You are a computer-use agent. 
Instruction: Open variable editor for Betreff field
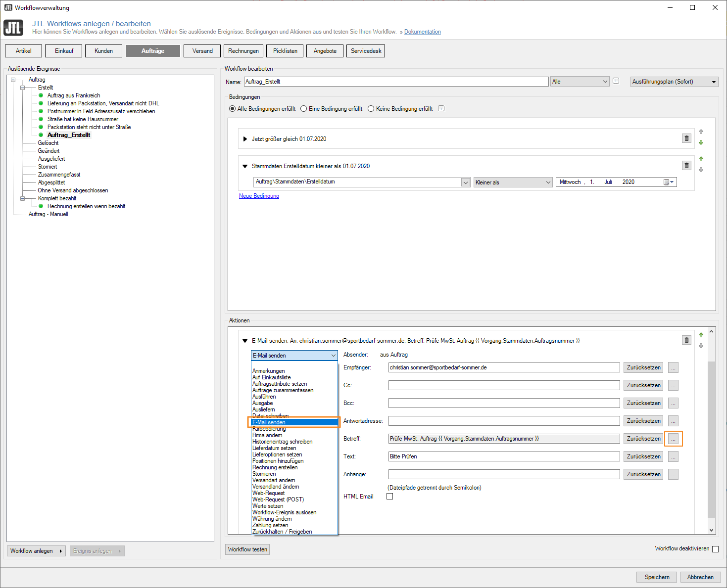tap(673, 439)
